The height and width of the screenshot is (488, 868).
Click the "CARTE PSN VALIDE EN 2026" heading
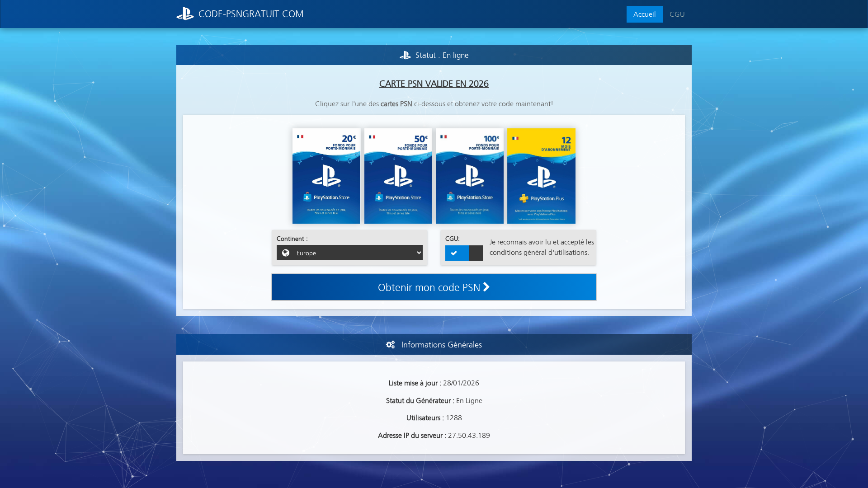434,84
